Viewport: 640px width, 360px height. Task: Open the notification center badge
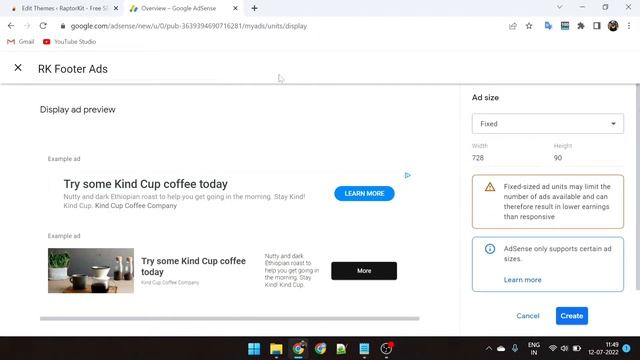[626, 349]
